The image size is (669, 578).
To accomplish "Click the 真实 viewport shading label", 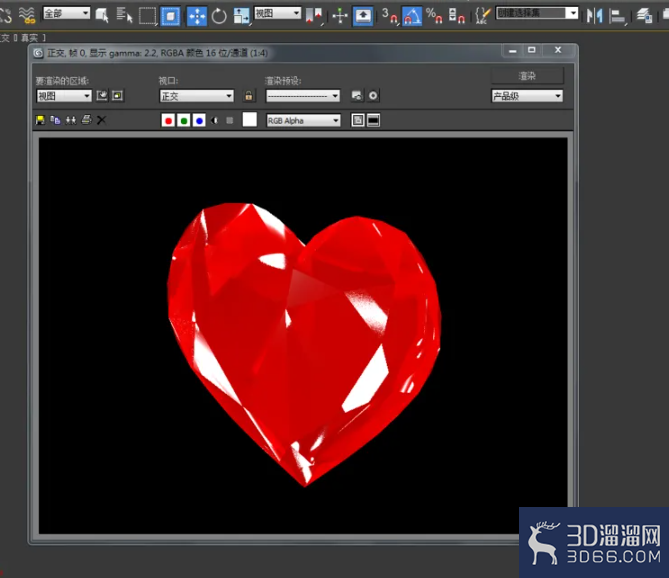I will pyautogui.click(x=29, y=38).
